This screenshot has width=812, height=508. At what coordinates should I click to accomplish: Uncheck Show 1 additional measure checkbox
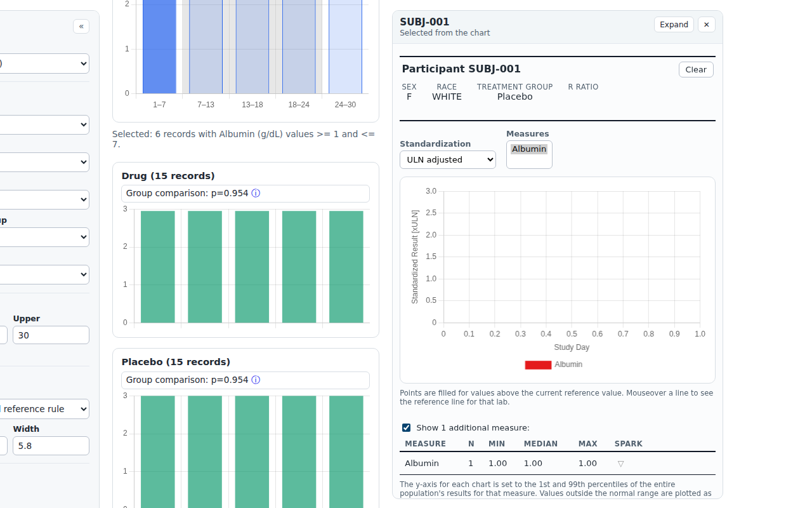coord(406,427)
